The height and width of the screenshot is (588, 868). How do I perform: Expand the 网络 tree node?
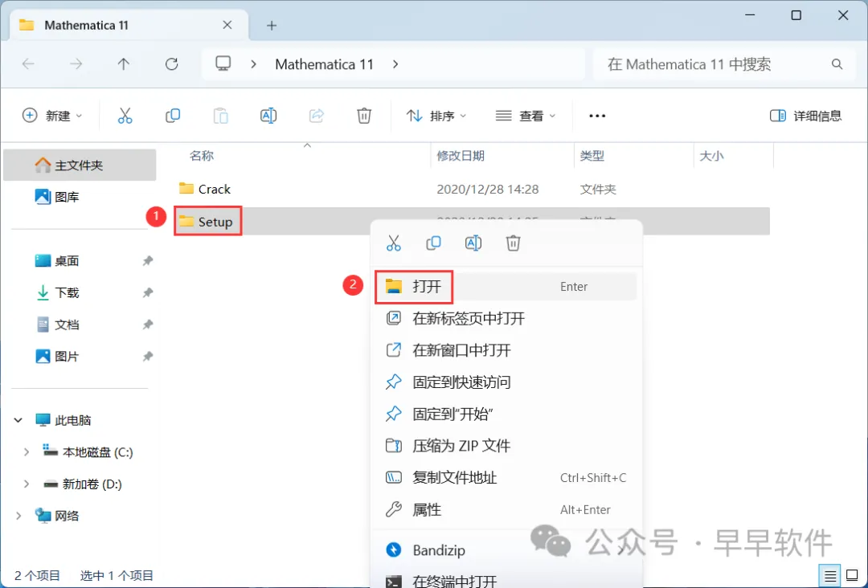point(18,516)
